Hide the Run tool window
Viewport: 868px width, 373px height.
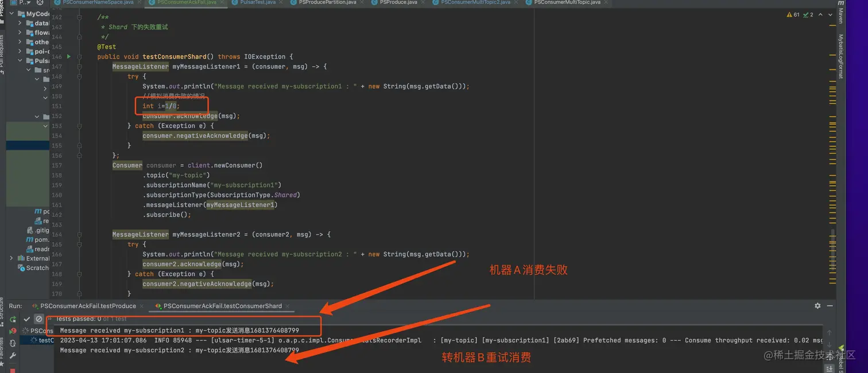pyautogui.click(x=831, y=306)
